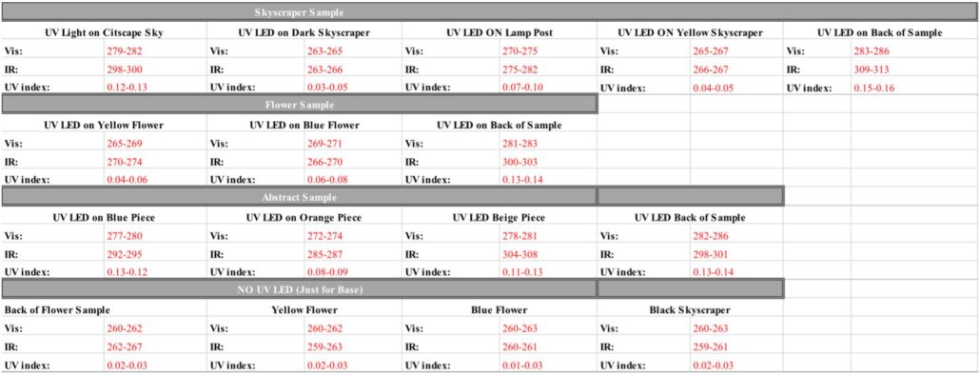Click the UV Light on Citscape Sky heading
This screenshot has height=375, width=980.
(104, 33)
